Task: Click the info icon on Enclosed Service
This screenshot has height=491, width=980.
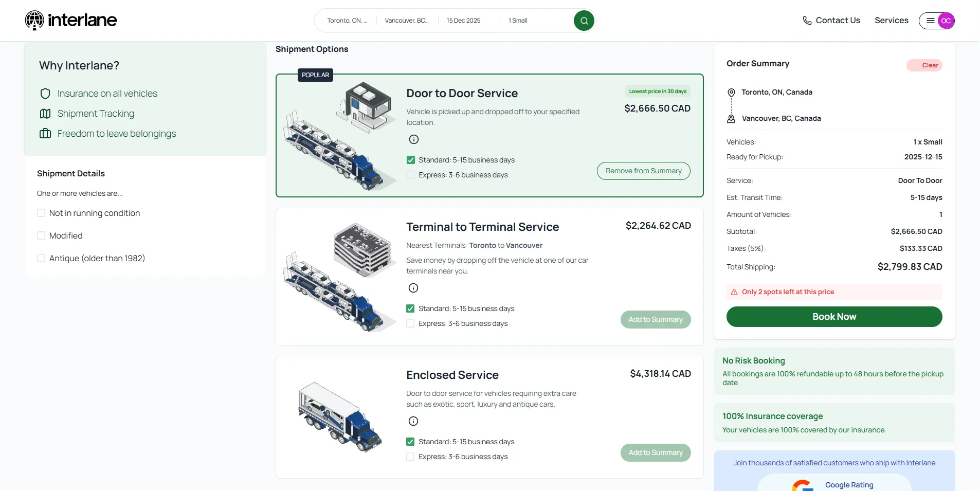Action: pyautogui.click(x=413, y=421)
